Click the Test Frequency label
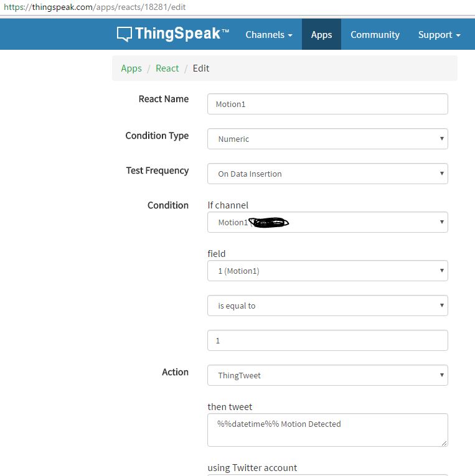 (158, 170)
